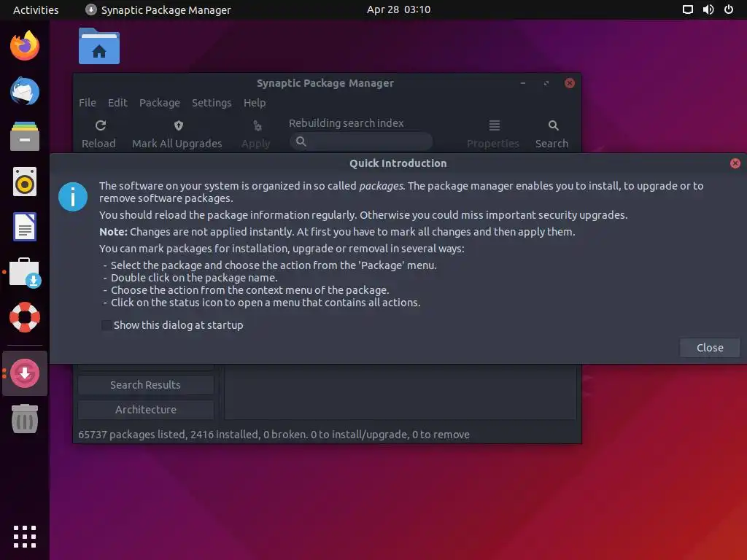The height and width of the screenshot is (560, 747).
Task: Open LibreOffice Writer from the dock
Action: pyautogui.click(x=25, y=227)
